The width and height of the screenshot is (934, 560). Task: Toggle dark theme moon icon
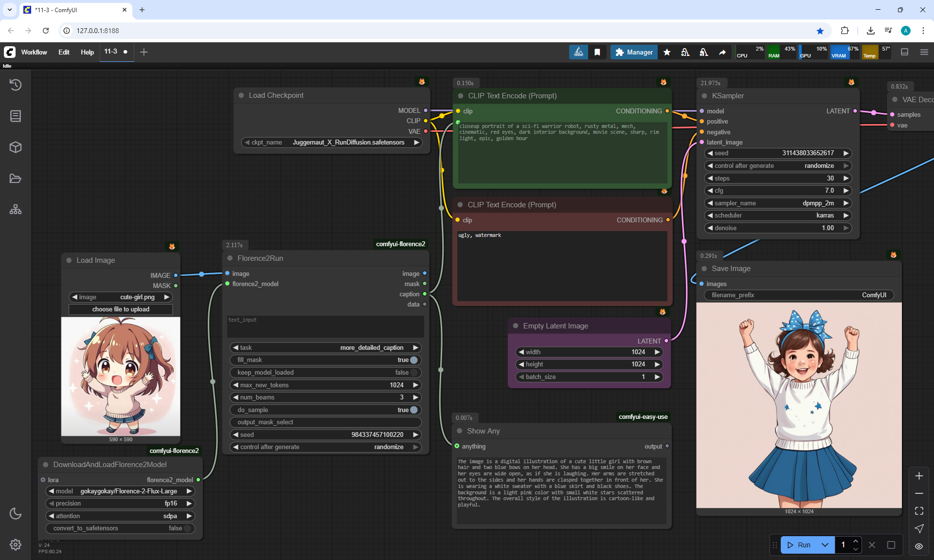tap(16, 513)
